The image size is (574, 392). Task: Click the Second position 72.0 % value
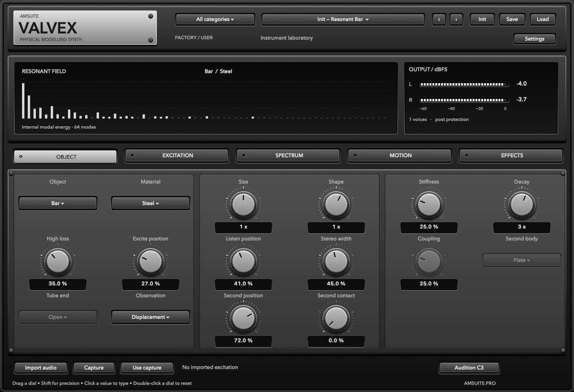[243, 341]
